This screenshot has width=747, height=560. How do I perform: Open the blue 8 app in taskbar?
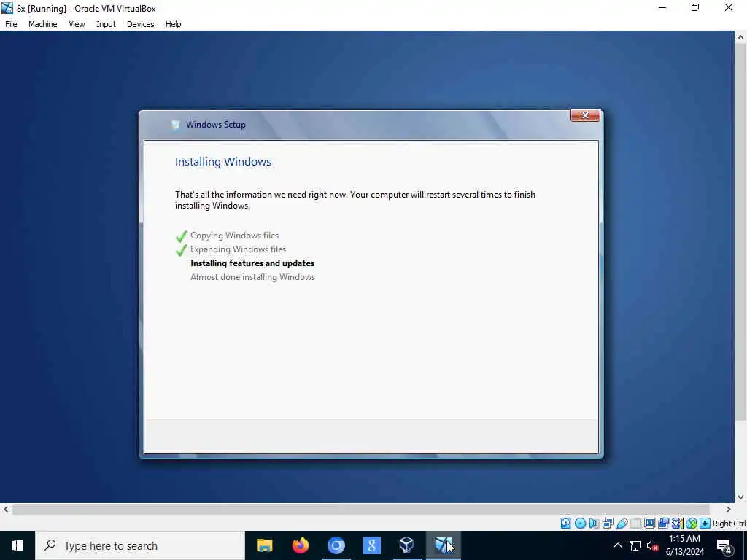371,545
